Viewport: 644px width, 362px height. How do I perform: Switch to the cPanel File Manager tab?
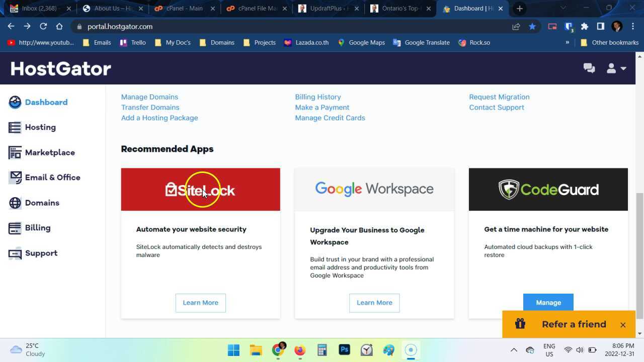(x=257, y=9)
